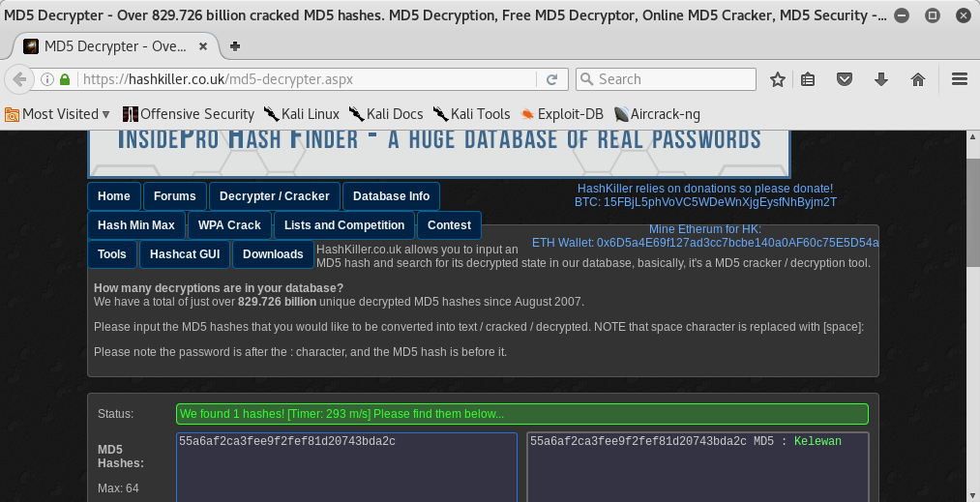Open the Pocket icon in toolbar
Viewport: 980px width, 502px height.
845,79
